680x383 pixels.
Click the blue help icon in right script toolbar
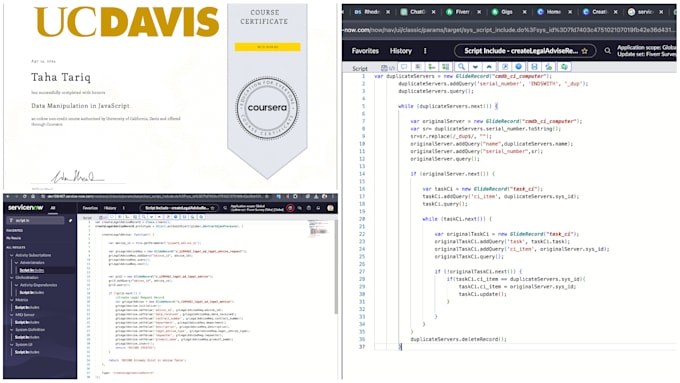519,67
